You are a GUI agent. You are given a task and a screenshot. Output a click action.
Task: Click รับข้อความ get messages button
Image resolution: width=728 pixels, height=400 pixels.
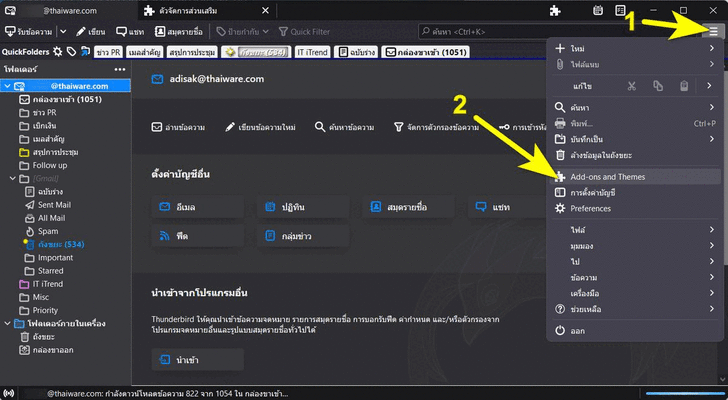coord(29,32)
